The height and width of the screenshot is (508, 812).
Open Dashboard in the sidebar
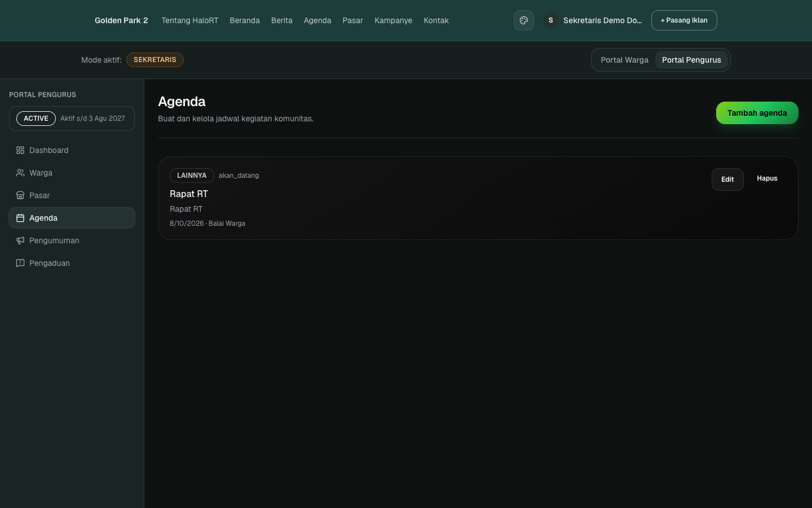coord(72,150)
